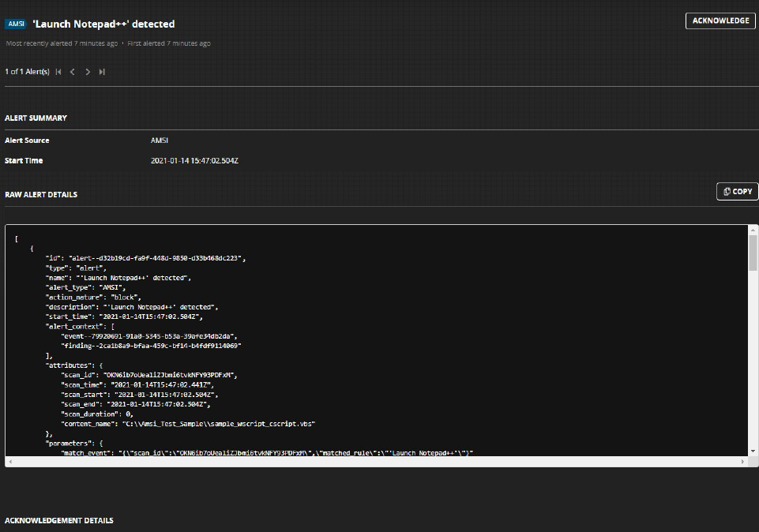Image resolution: width=759 pixels, height=532 pixels.
Task: Click the "id" line in raw JSON
Action: tap(145, 258)
